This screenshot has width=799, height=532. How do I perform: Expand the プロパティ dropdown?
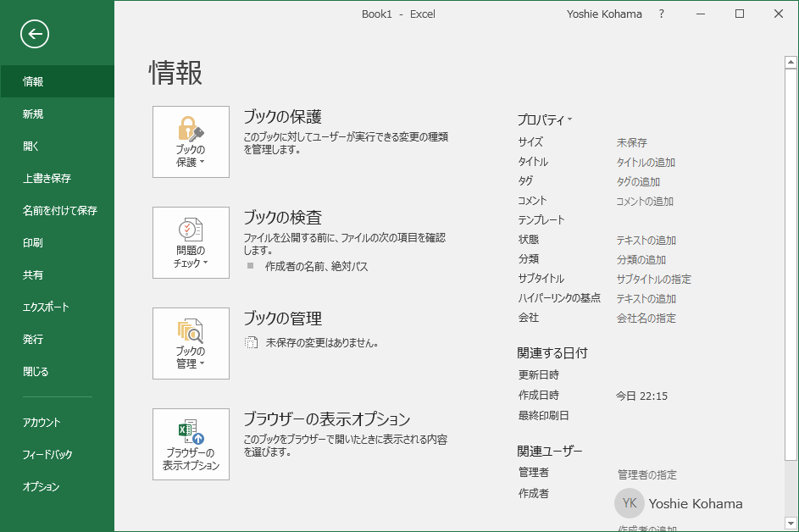pos(545,119)
